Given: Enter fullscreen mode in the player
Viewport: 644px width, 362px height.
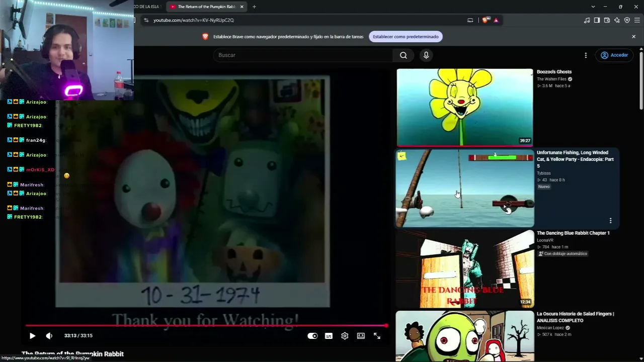Looking at the screenshot, I should (x=377, y=336).
